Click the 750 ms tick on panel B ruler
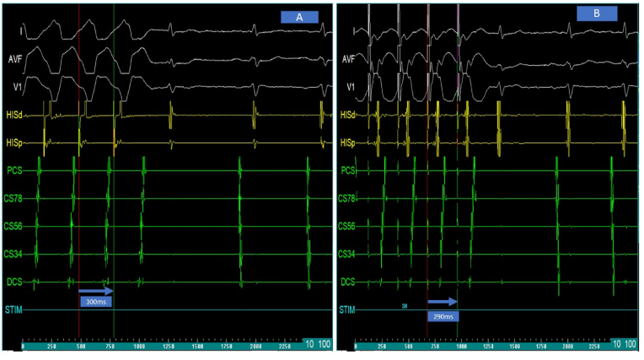Viewport: 644px width, 360px height. click(435, 347)
